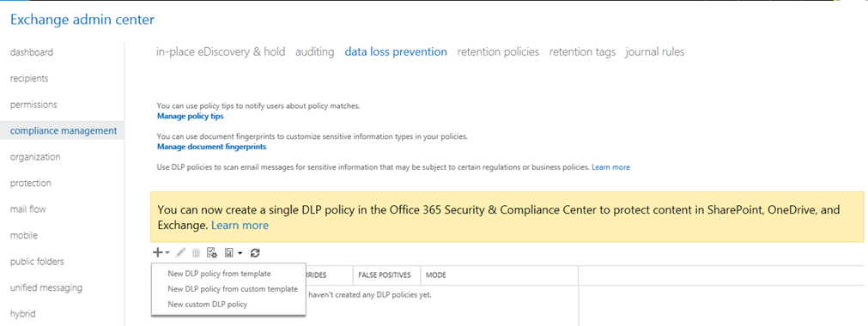868x326 pixels.
Task: Go to recipients in the sidebar
Action: [29, 79]
